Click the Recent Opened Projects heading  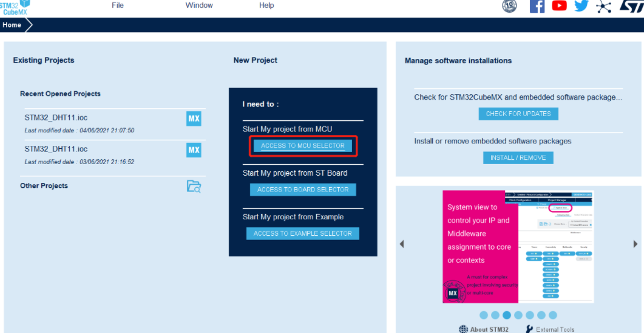[60, 94]
